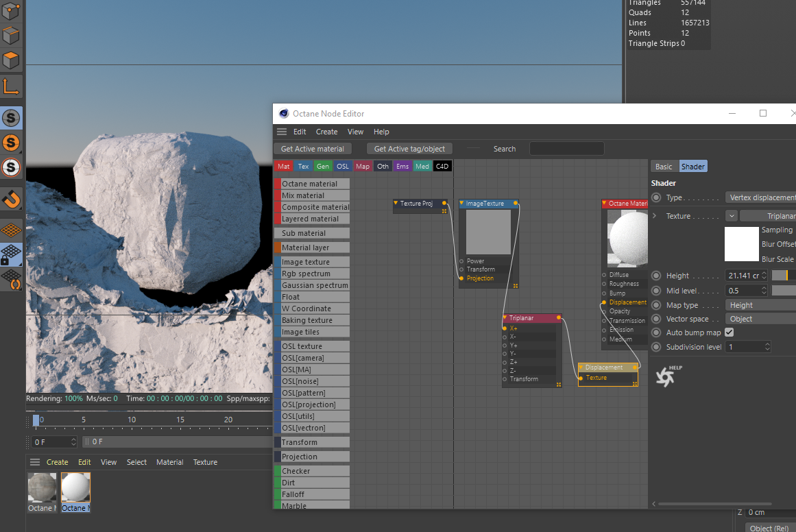Click the Triplanar node output port

[x=558, y=318]
